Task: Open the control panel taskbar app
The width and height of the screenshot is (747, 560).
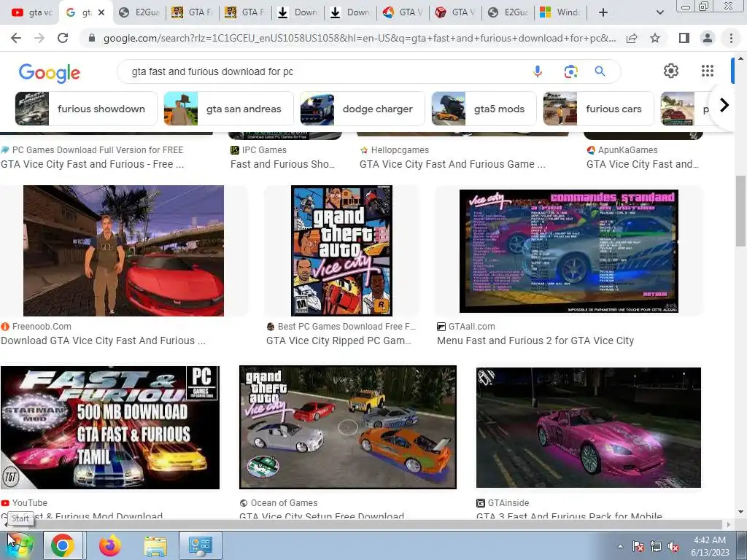Action: [x=200, y=545]
